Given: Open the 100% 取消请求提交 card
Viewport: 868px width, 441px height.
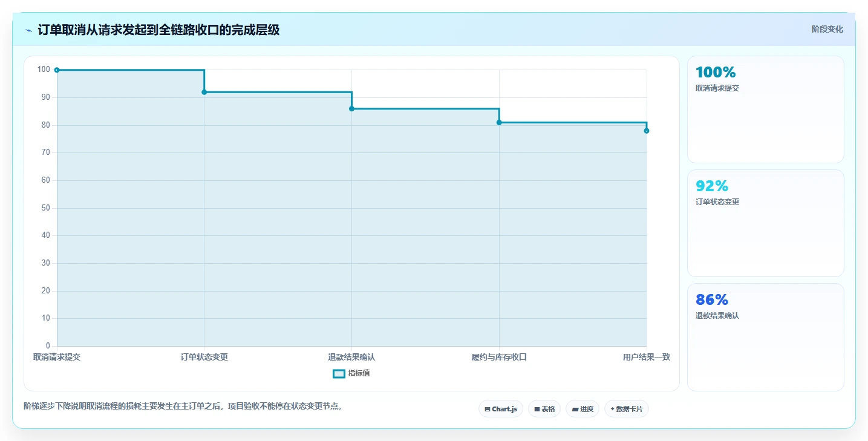Looking at the screenshot, I should [x=765, y=109].
